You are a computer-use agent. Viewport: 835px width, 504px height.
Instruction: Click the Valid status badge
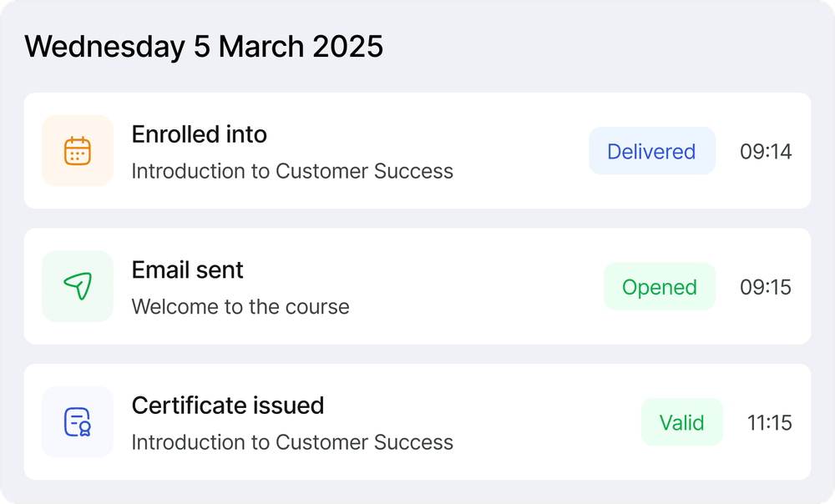(x=682, y=421)
